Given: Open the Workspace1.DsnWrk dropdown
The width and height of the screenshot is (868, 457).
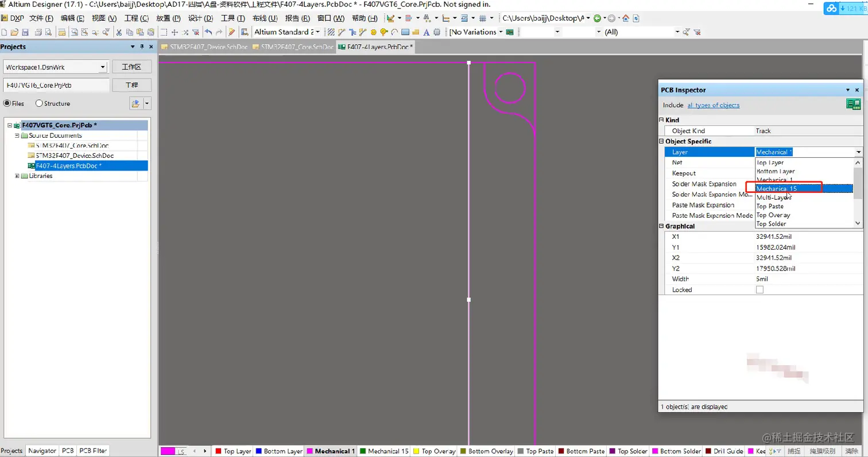Looking at the screenshot, I should 103,67.
